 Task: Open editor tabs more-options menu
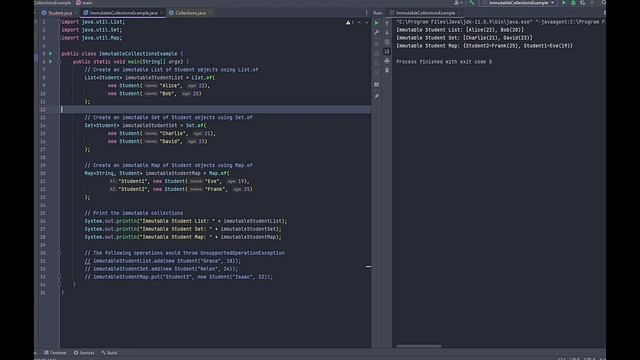coord(366,13)
